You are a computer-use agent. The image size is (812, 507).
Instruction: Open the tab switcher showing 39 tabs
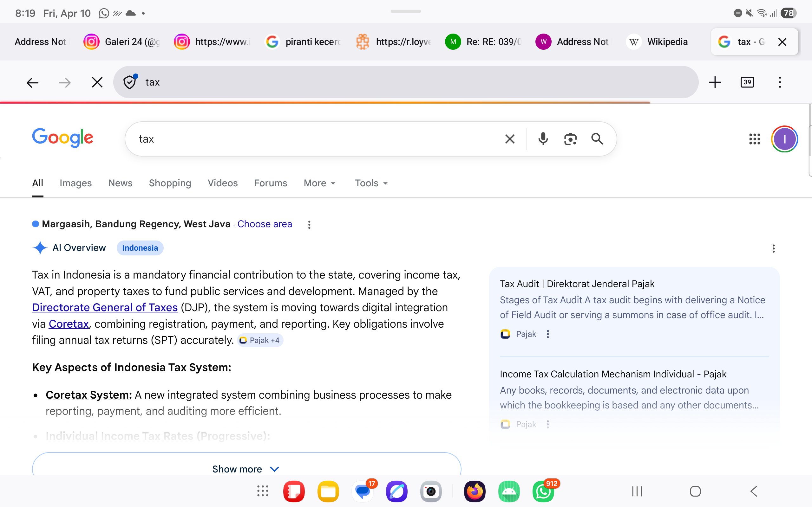coord(748,82)
